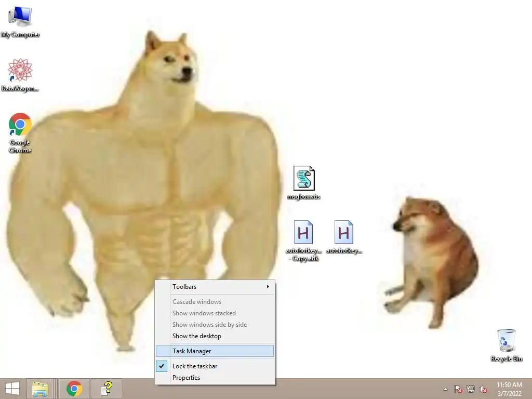Image resolution: width=532 pixels, height=399 pixels.
Task: Open Chrome from the taskbar
Action: (x=74, y=389)
